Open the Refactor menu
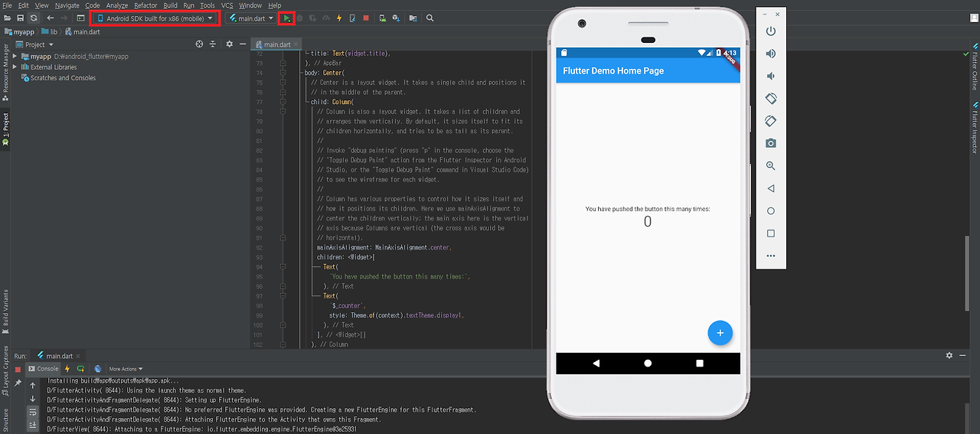Screen dimensions: 980x434 click(x=145, y=5)
